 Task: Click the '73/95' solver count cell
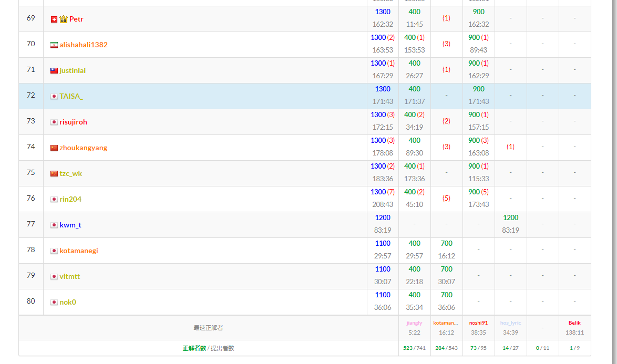pyautogui.click(x=478, y=348)
